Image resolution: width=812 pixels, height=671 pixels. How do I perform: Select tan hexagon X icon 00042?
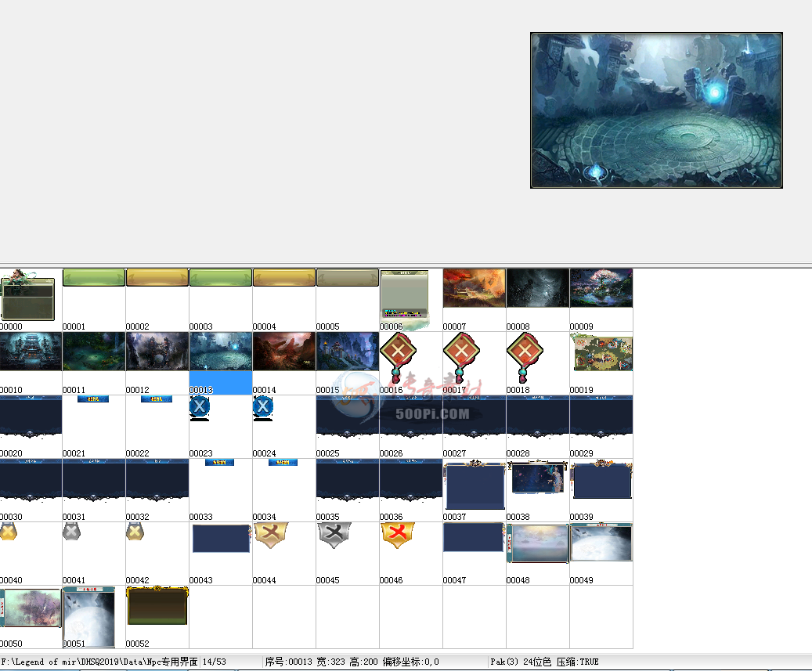(x=135, y=532)
